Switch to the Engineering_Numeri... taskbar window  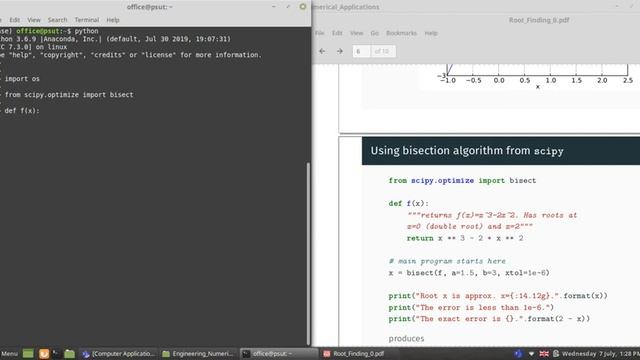tap(198, 354)
